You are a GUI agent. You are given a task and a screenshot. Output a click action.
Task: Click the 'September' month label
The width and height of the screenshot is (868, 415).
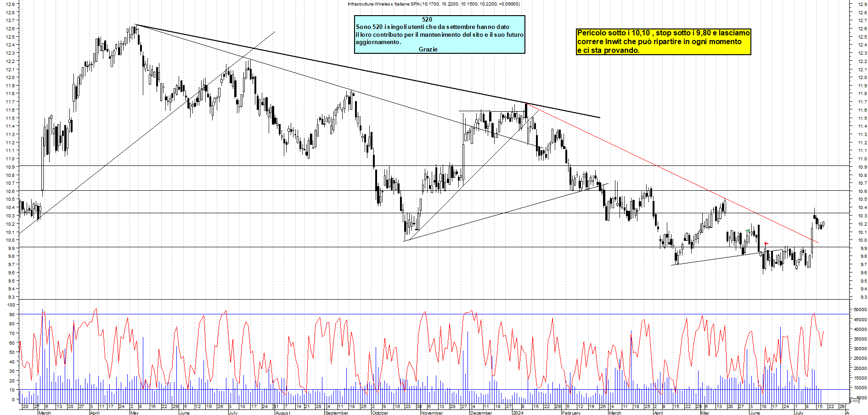(337, 413)
